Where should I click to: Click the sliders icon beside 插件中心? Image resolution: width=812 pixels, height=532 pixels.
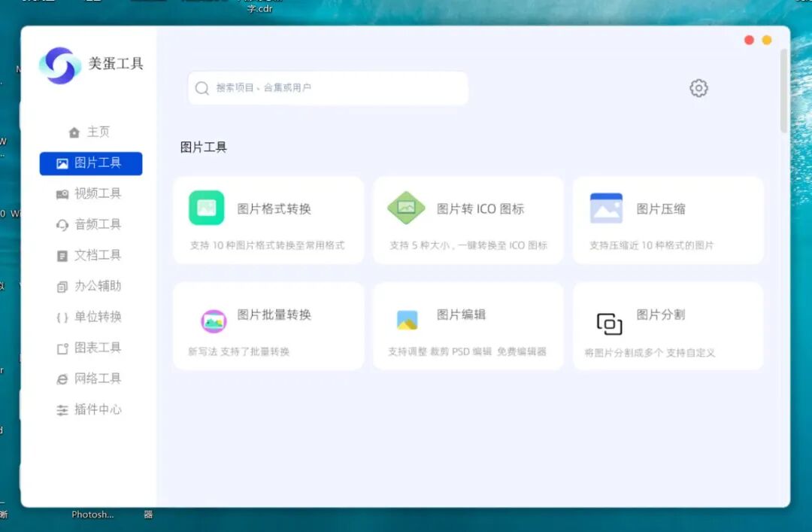coord(62,410)
